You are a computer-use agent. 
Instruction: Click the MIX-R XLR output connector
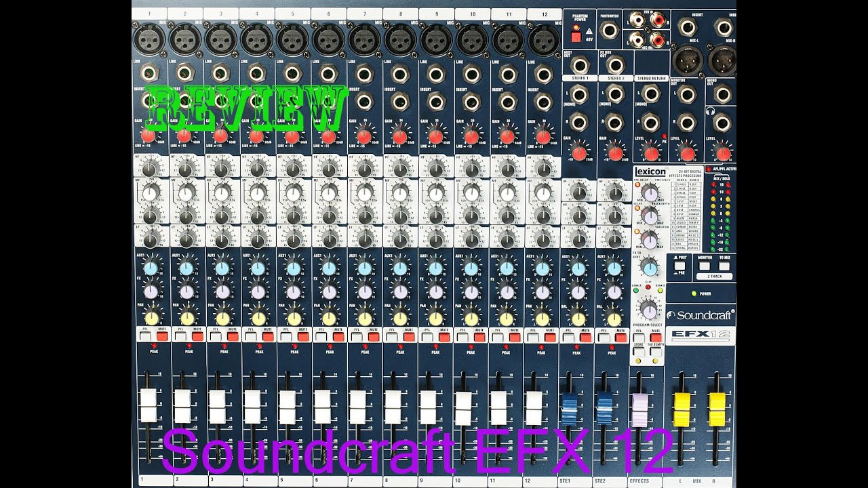[723, 62]
